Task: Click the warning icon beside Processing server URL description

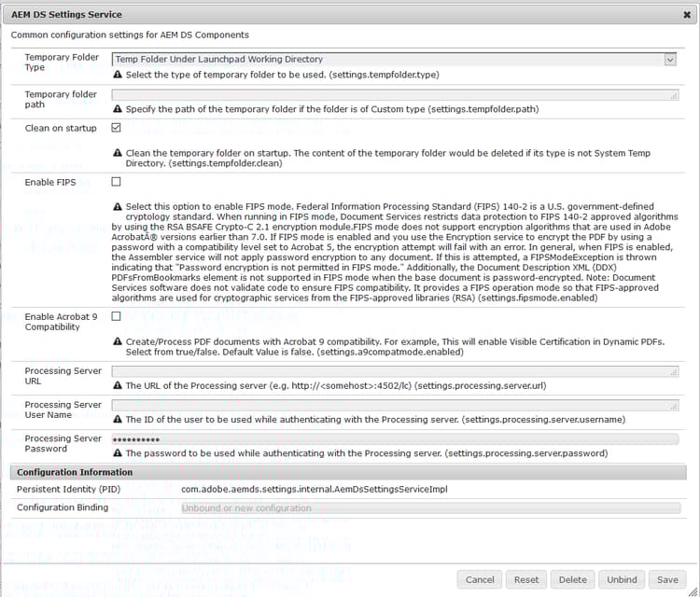Action: click(x=118, y=385)
